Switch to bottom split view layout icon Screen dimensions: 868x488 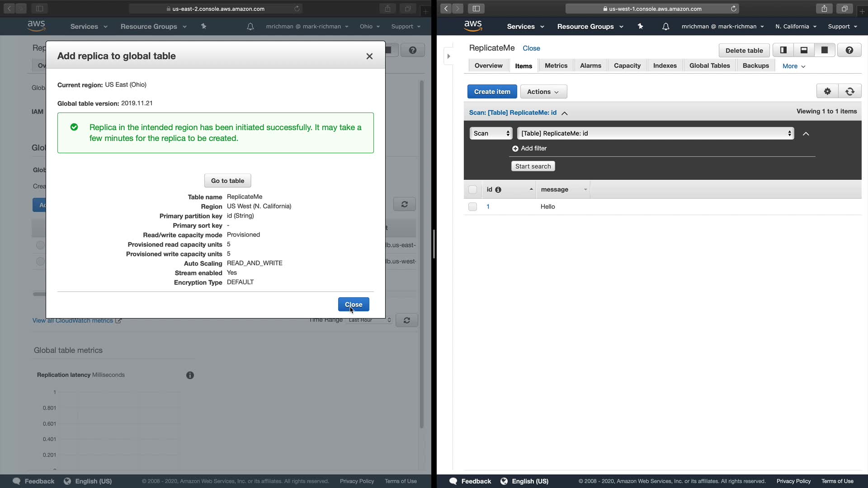(804, 50)
